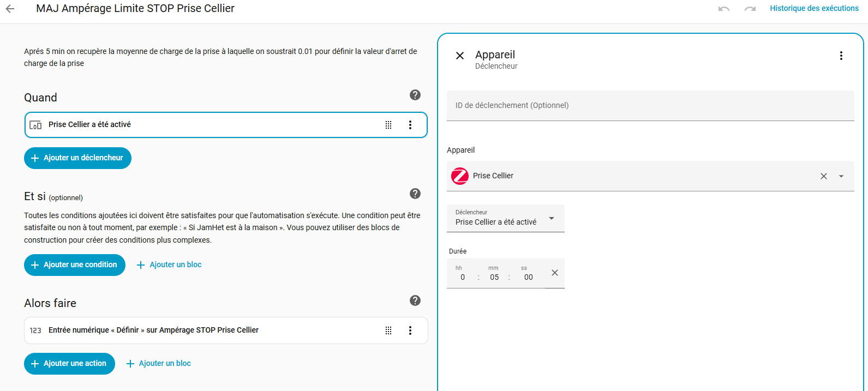Click Ajouter une condition button
Image resolution: width=868 pixels, height=391 pixels.
(75, 265)
